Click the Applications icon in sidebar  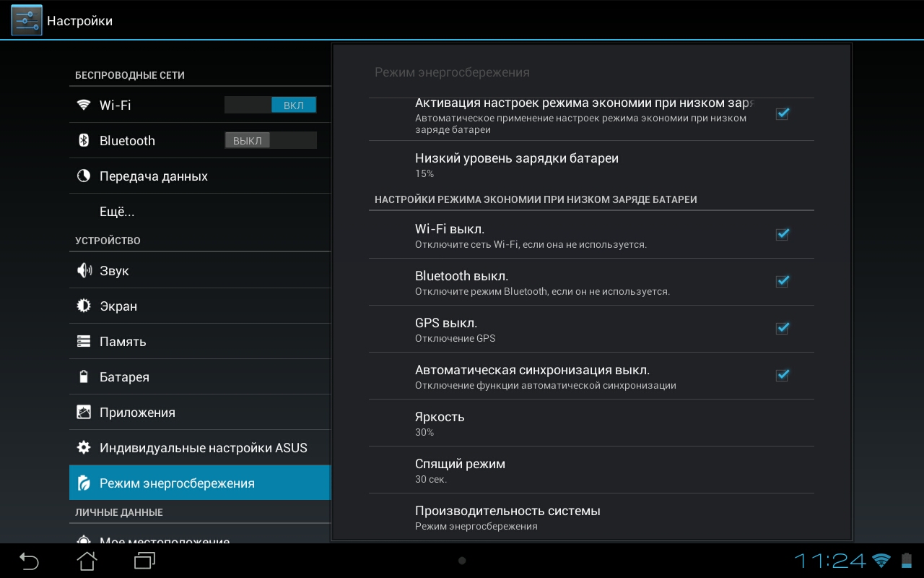84,412
